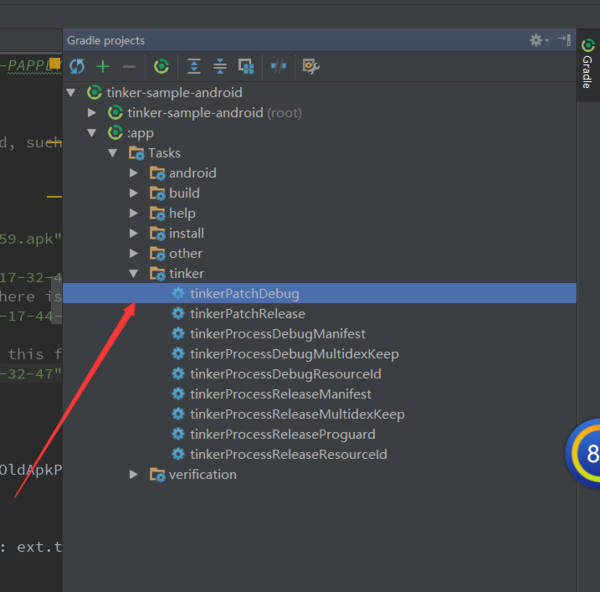Toggle offline mode in Gradle toolbar

click(x=279, y=67)
